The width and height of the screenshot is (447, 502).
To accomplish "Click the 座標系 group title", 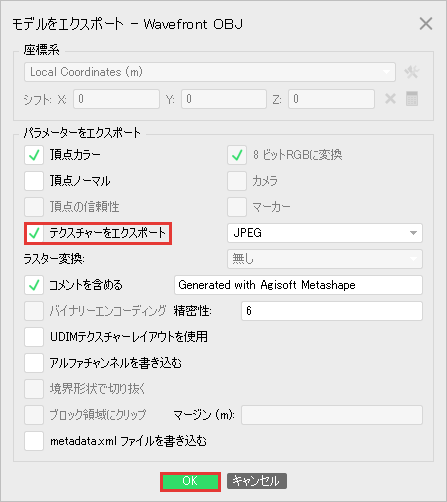I will coord(41,50).
